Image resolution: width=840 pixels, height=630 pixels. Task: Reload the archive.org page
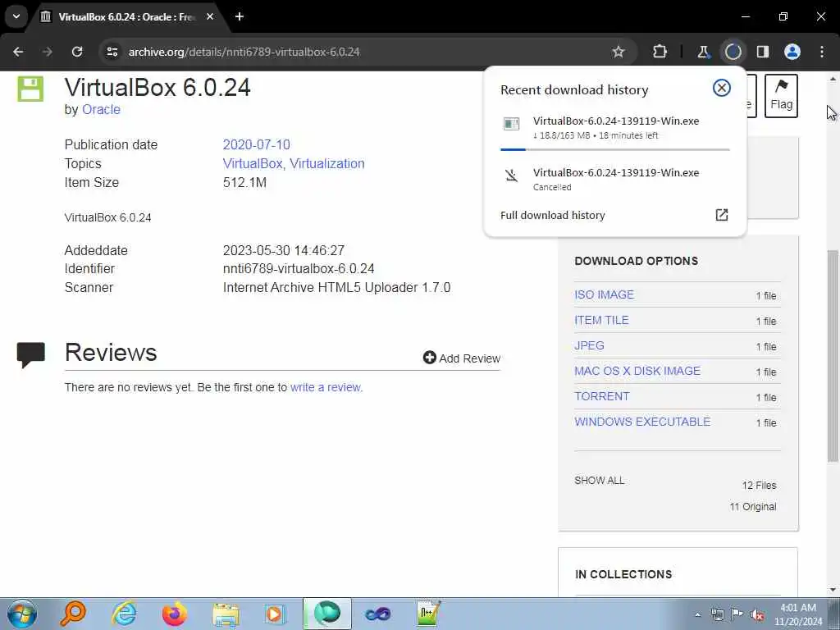click(x=77, y=52)
